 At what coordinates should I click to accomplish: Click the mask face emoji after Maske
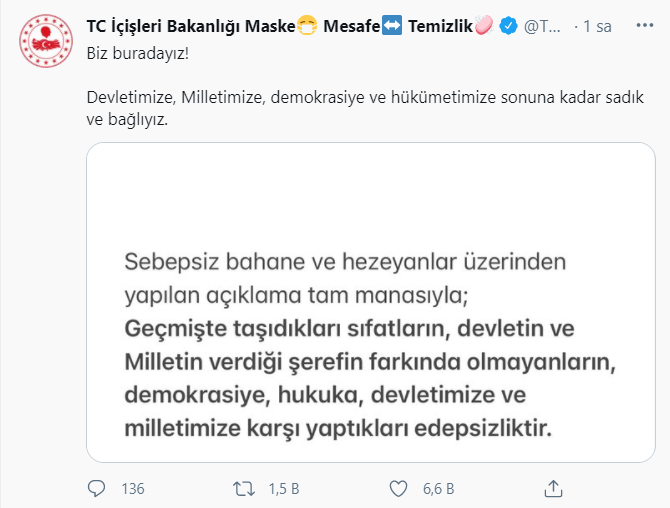point(307,25)
